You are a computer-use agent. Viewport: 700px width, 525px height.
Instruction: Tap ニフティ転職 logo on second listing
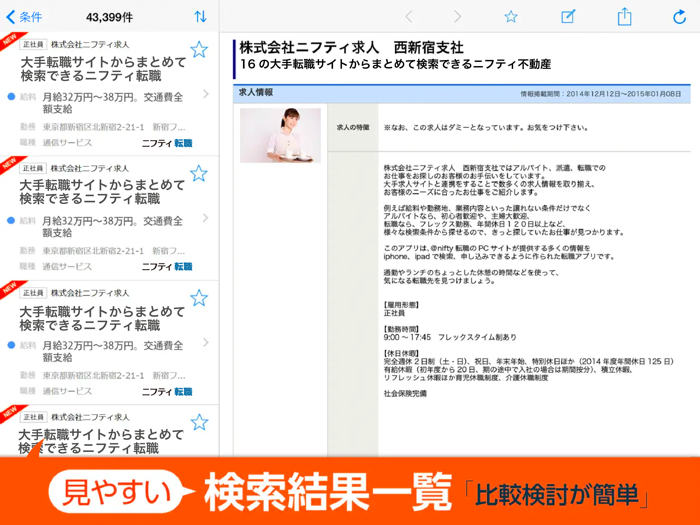point(167,267)
